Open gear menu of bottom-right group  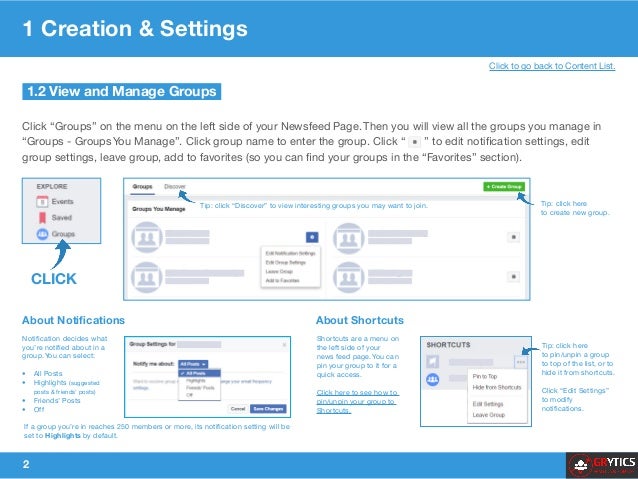(513, 277)
